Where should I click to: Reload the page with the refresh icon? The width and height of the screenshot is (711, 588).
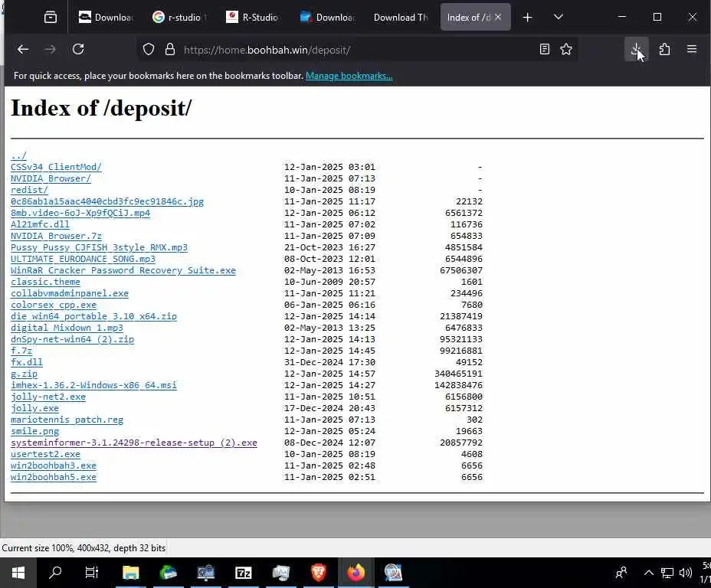pos(78,49)
